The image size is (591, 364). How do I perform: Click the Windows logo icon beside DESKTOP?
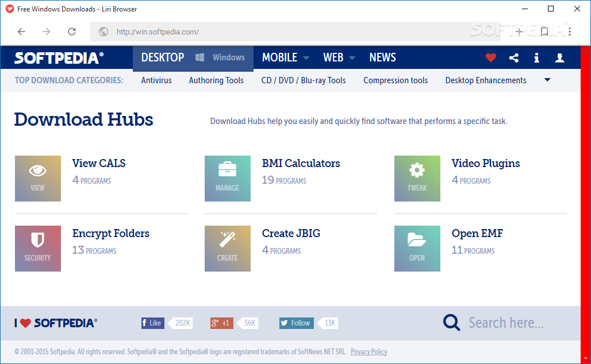pos(199,57)
